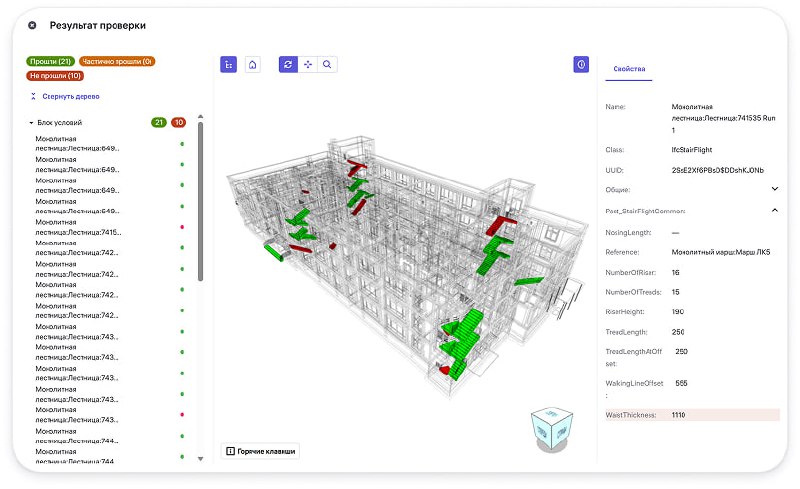800x489 pixels.
Task: Open the Свойства tab
Action: pos(629,65)
